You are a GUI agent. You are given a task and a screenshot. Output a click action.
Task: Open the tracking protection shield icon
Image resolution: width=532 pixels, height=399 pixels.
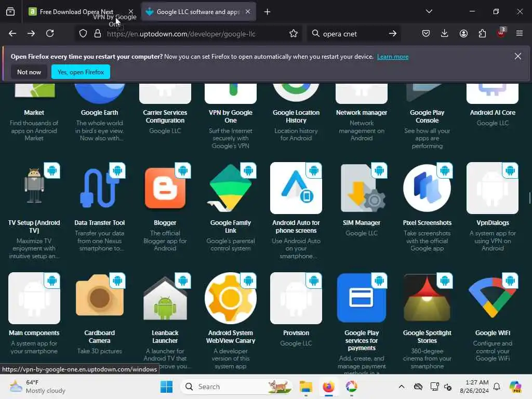point(83,34)
